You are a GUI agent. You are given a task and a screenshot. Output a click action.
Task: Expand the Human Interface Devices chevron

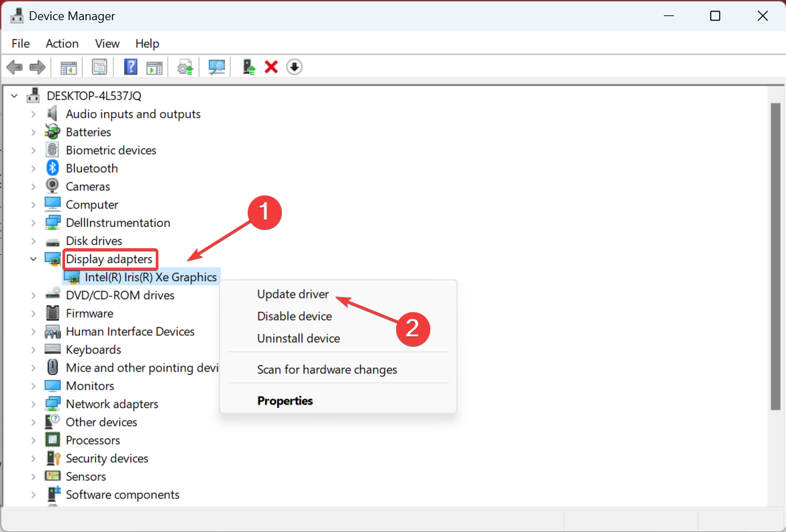34,331
